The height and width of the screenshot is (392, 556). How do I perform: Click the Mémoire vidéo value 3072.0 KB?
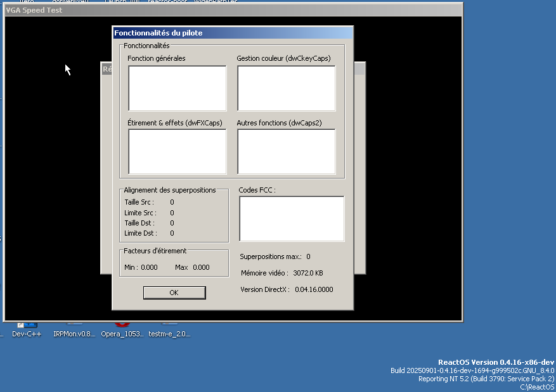[309, 274]
